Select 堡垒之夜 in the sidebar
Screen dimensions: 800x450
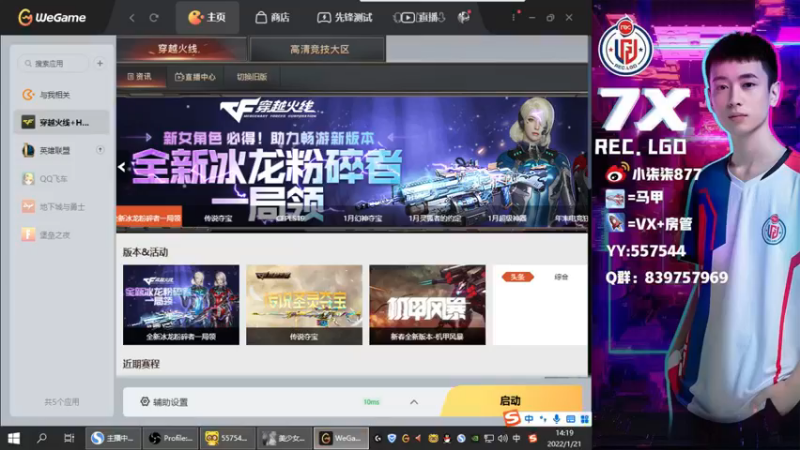62,235
